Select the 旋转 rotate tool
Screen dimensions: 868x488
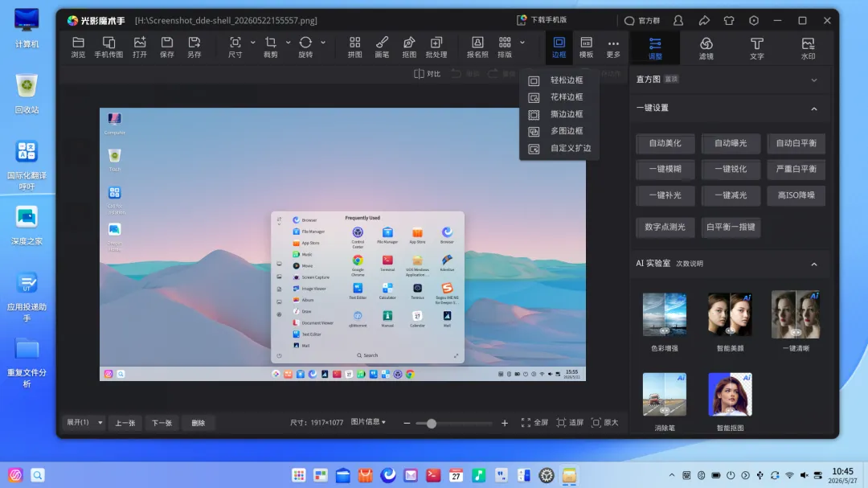305,47
